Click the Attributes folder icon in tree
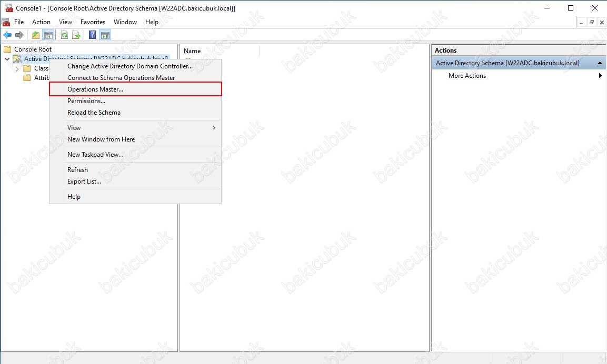This screenshot has width=607, height=364. [27, 78]
